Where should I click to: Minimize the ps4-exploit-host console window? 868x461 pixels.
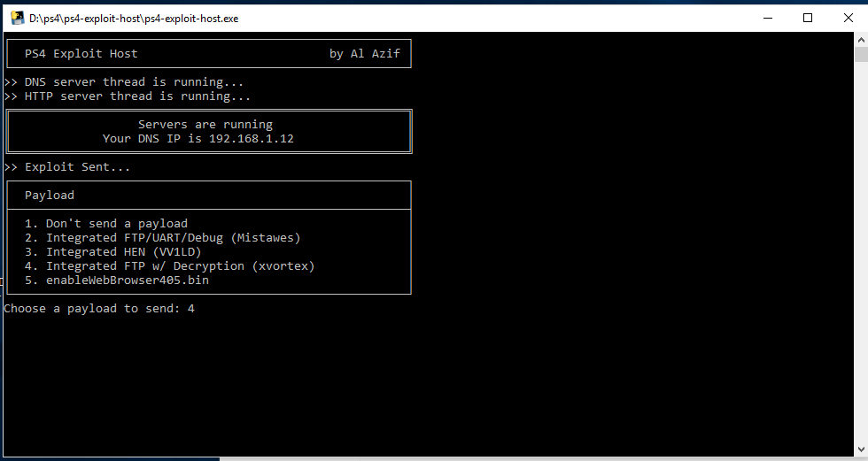click(x=768, y=18)
